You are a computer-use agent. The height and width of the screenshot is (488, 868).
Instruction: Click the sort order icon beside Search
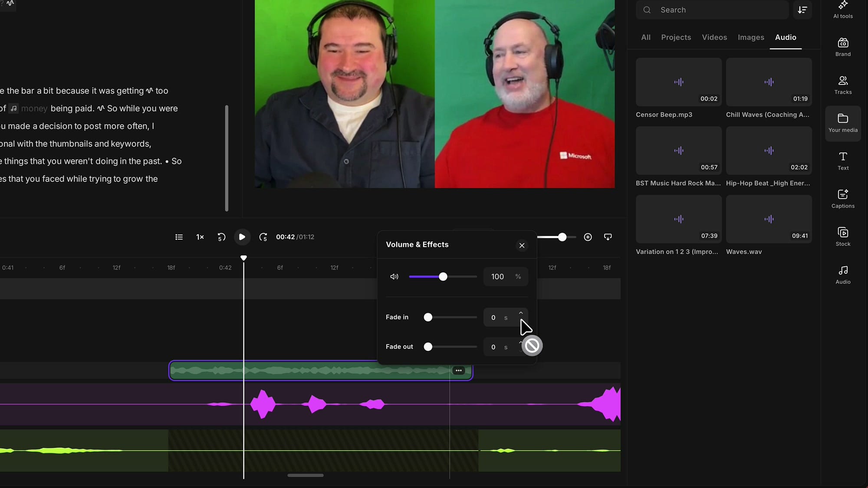(802, 10)
